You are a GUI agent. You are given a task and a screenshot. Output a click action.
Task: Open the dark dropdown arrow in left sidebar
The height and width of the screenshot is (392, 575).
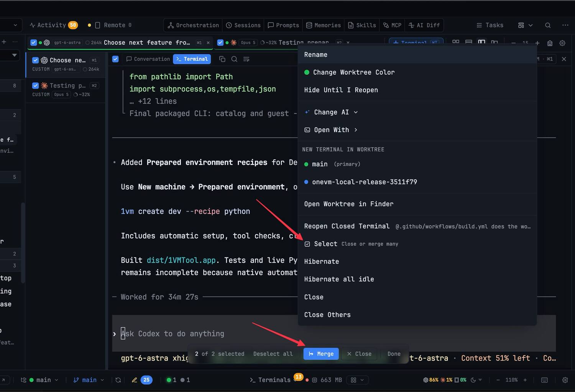tap(14, 55)
